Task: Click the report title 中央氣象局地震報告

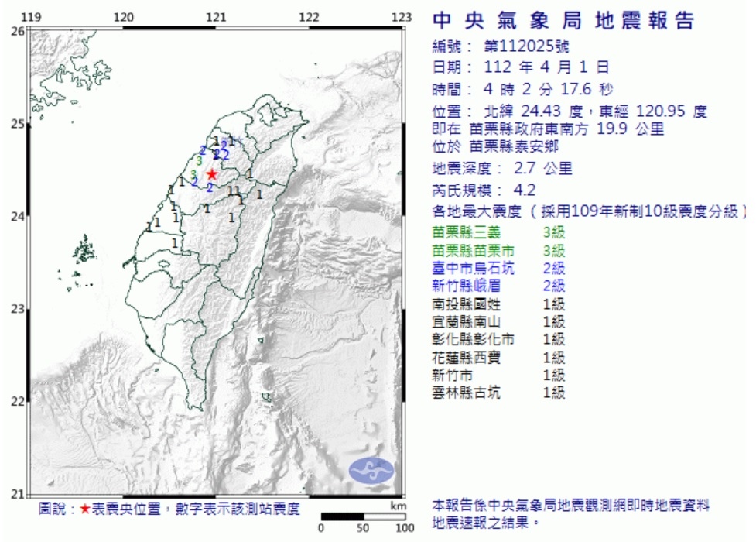Action: [563, 21]
